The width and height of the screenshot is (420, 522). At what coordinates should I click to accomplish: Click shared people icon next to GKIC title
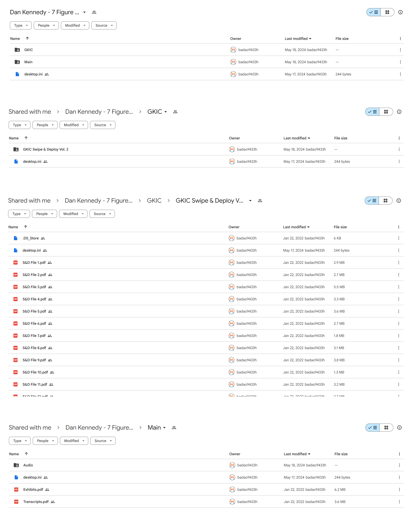coord(175,112)
